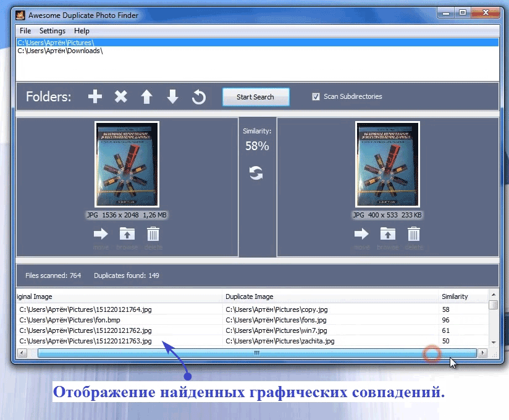Move folder down with the down arrow icon
Screen dimensions: 509x420
[172, 97]
